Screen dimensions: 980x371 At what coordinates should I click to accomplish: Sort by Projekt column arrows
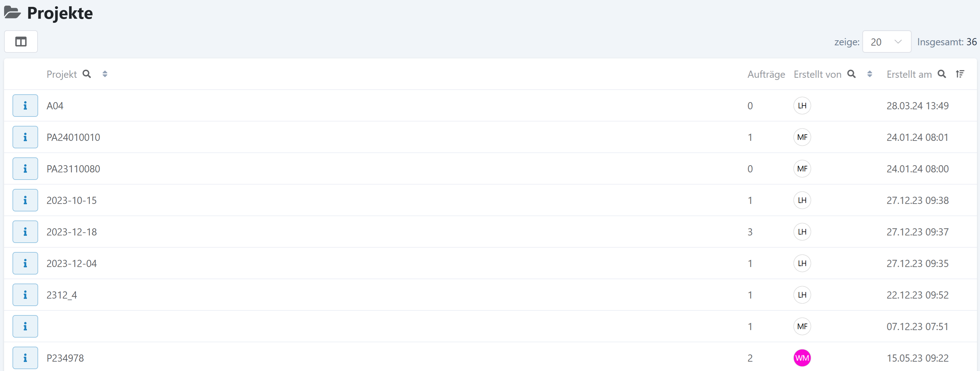105,74
